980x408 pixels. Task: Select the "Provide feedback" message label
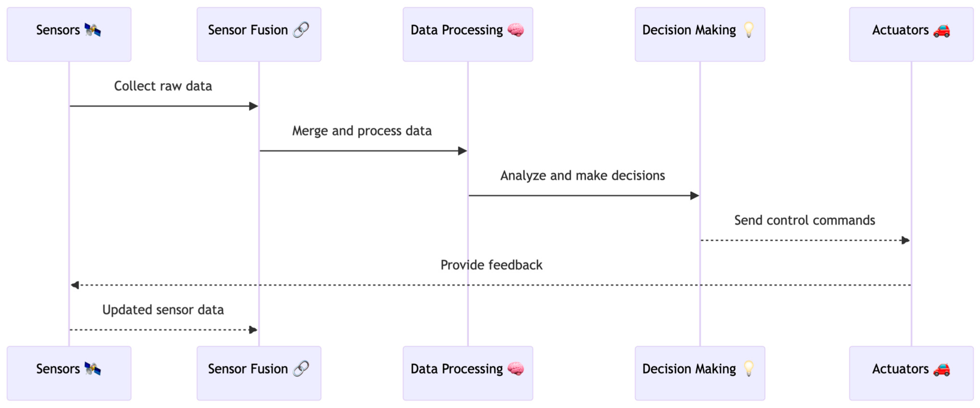[x=491, y=265]
